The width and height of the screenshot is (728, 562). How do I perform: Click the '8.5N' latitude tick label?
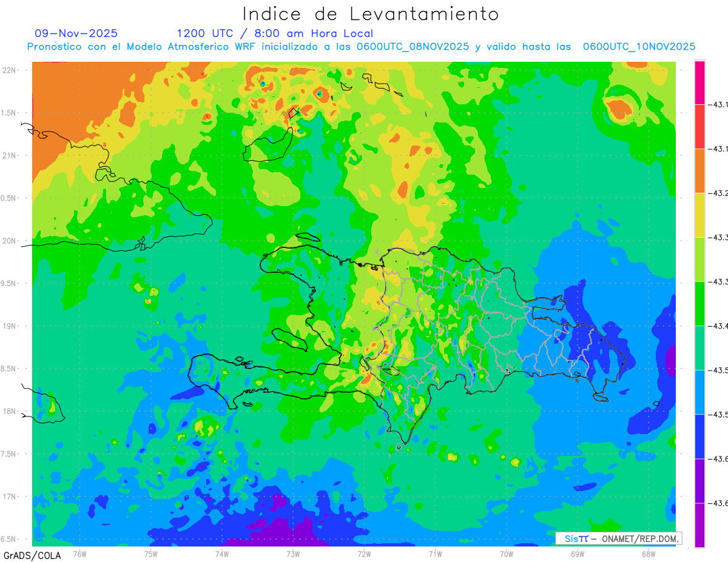(9, 369)
